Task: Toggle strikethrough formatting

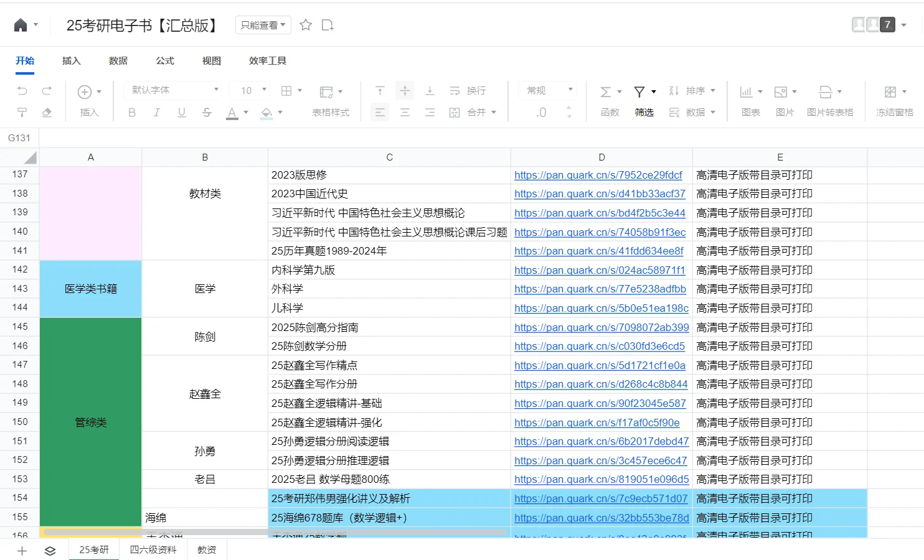Action: [x=207, y=113]
